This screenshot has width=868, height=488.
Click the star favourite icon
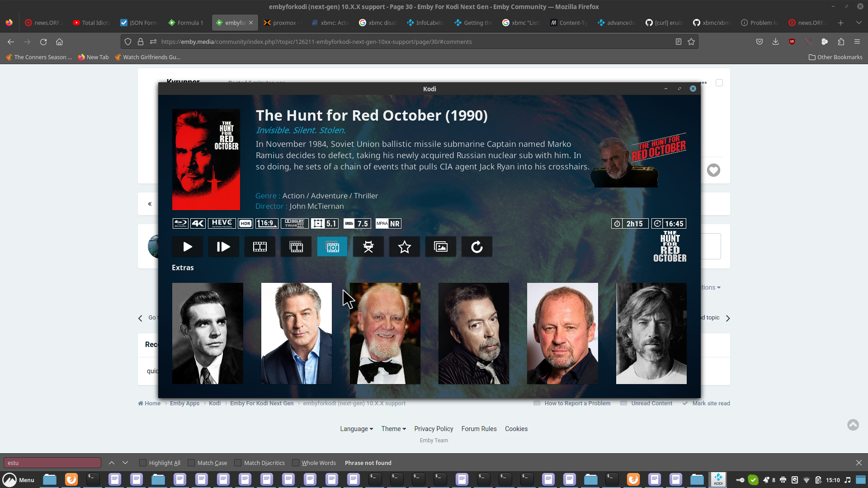[x=405, y=247]
